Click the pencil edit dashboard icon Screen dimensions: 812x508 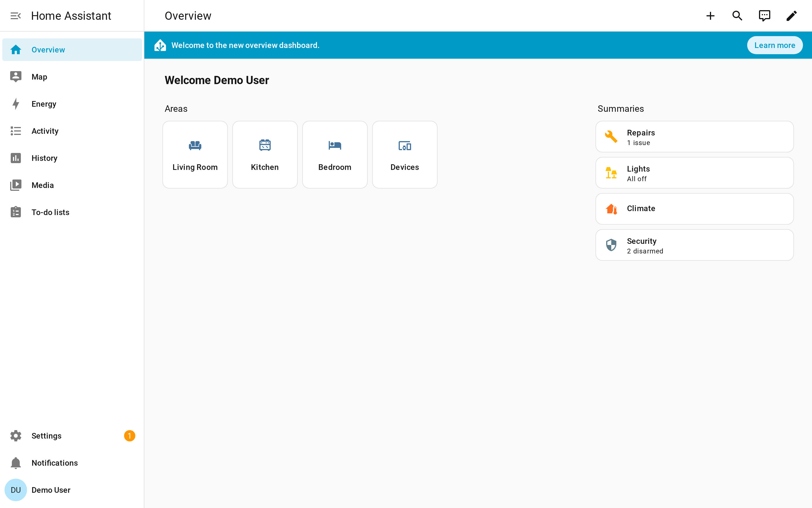791,16
